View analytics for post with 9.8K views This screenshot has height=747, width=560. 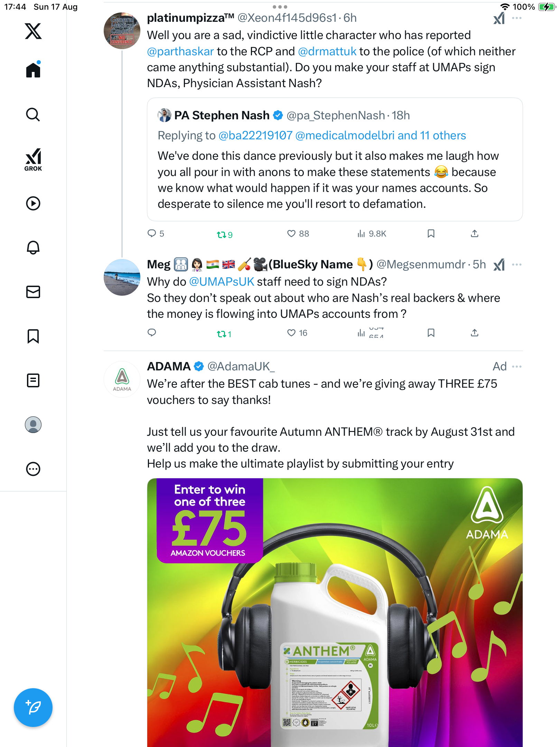pyautogui.click(x=372, y=234)
